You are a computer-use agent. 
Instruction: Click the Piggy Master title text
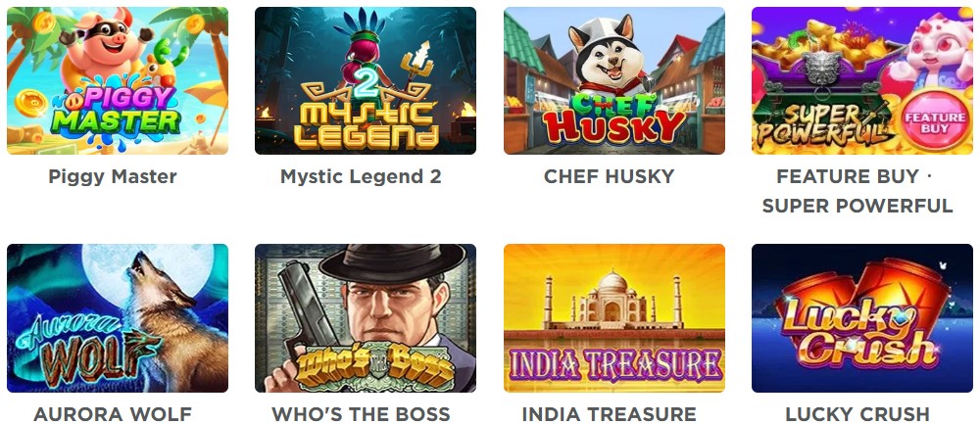(x=113, y=176)
